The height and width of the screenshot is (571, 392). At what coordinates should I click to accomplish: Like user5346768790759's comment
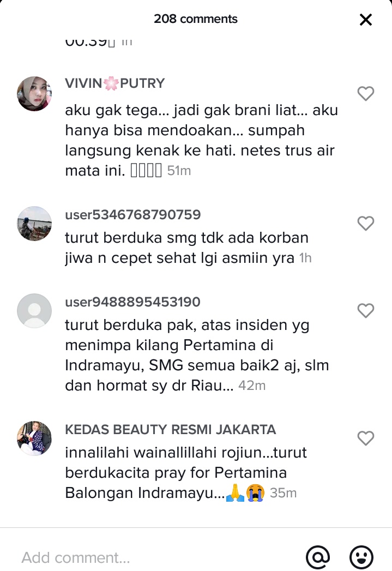[365, 223]
